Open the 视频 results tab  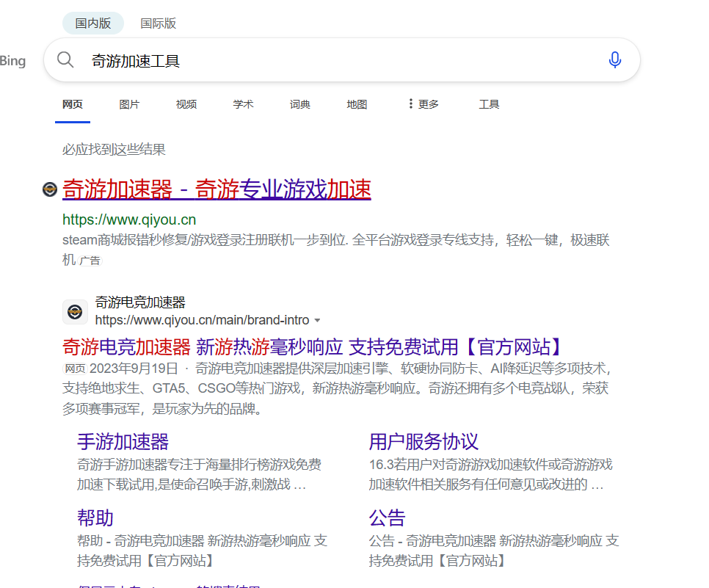click(186, 104)
